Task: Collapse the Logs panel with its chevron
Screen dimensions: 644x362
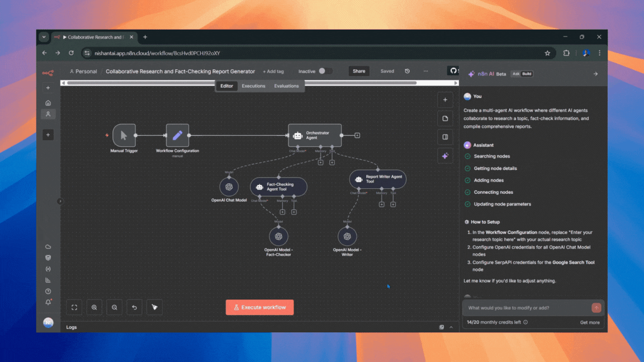Action: 451,327
